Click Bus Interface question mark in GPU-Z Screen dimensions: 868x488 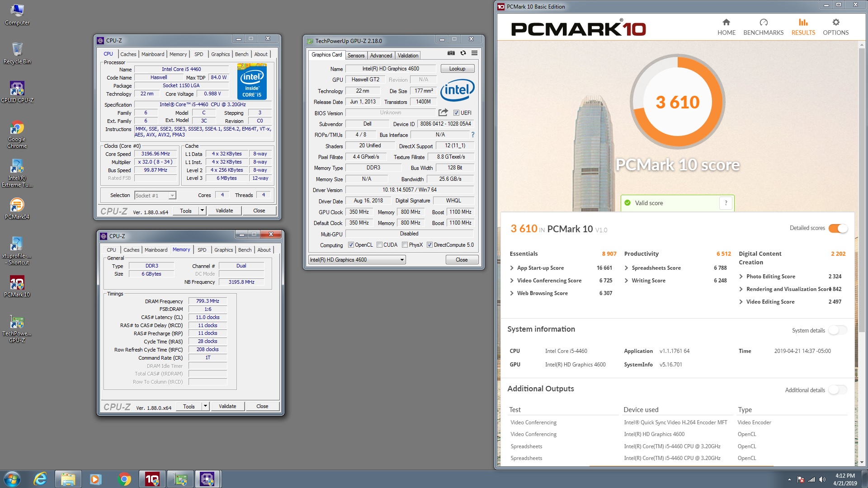pos(473,135)
